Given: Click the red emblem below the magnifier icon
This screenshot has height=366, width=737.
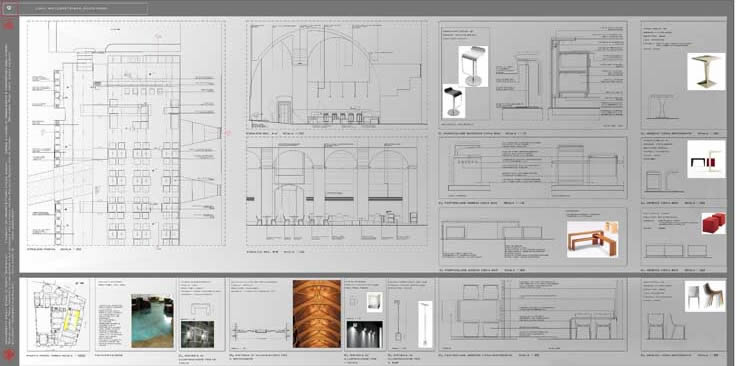Looking at the screenshot, I should point(9,25).
